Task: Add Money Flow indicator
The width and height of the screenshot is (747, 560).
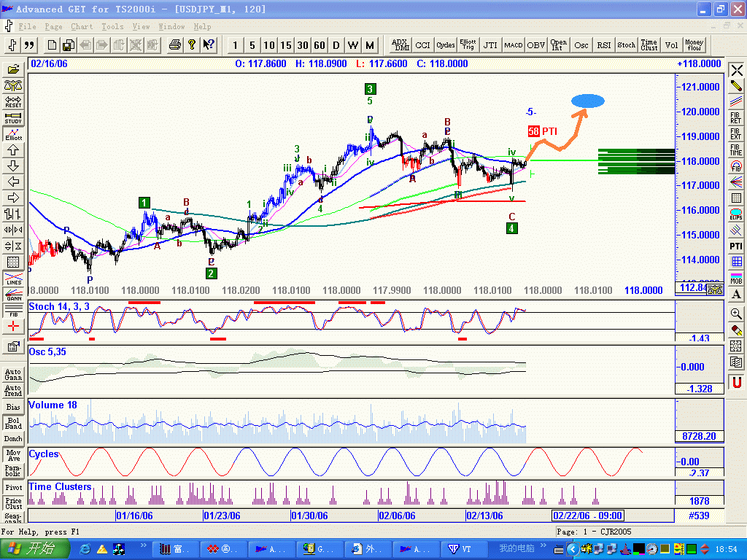Action: 694,45
